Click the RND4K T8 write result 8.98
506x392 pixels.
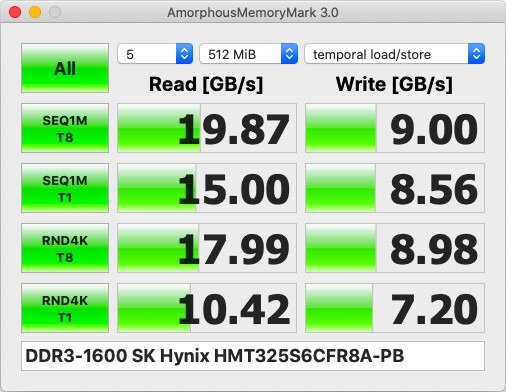pyautogui.click(x=395, y=248)
